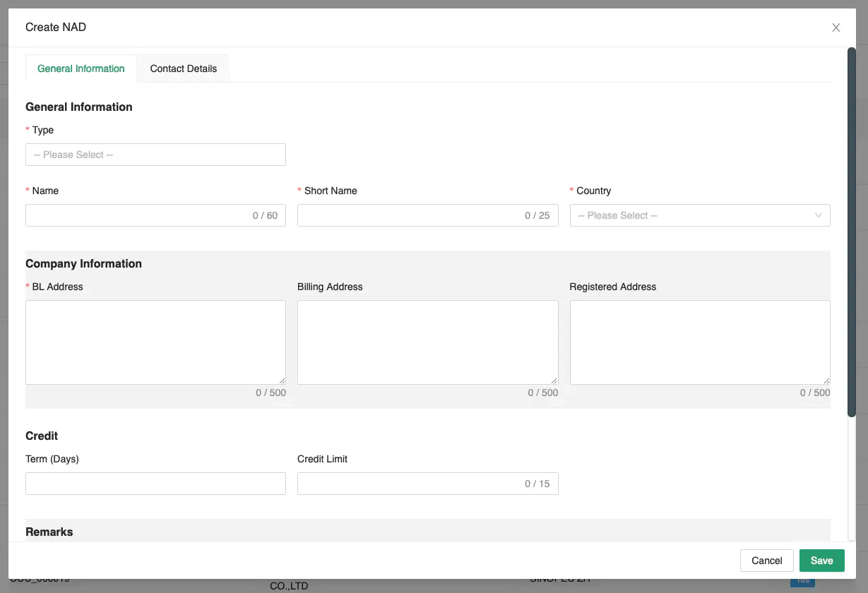Focus the Term (Days) input
The width and height of the screenshot is (868, 593).
pyautogui.click(x=155, y=484)
